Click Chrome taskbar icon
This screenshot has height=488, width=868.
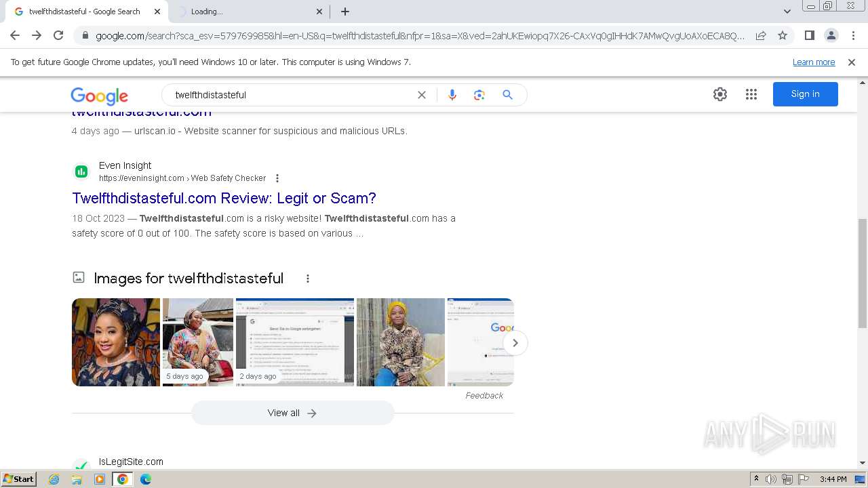123,479
